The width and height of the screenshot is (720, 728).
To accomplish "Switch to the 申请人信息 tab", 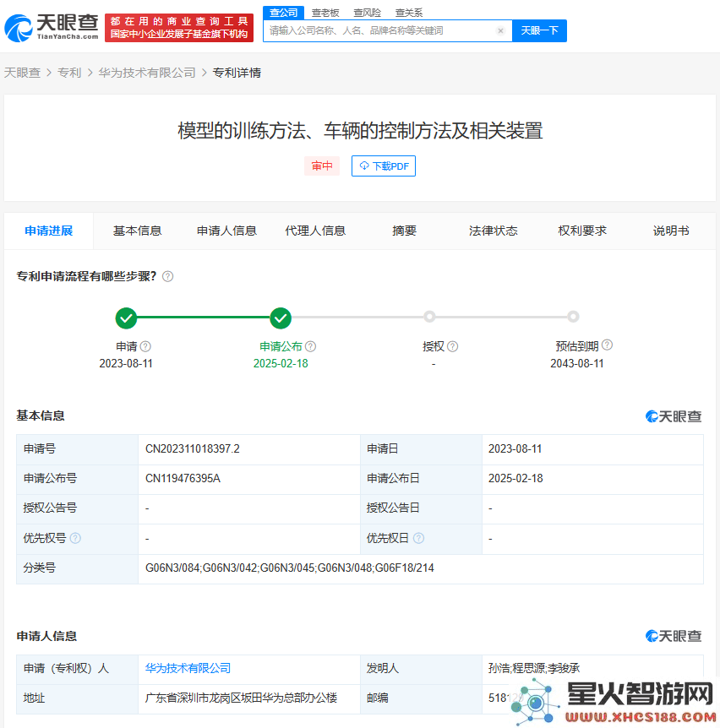I will coord(226,231).
